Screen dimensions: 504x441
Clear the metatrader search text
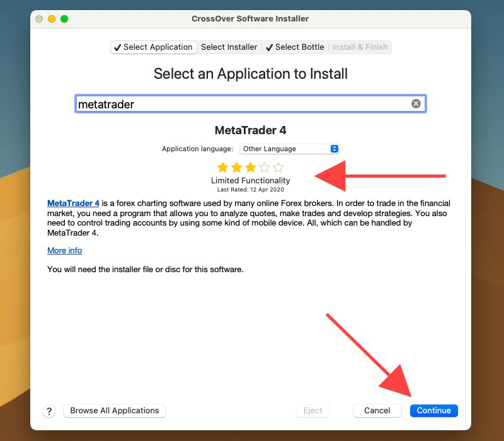pyautogui.click(x=416, y=104)
